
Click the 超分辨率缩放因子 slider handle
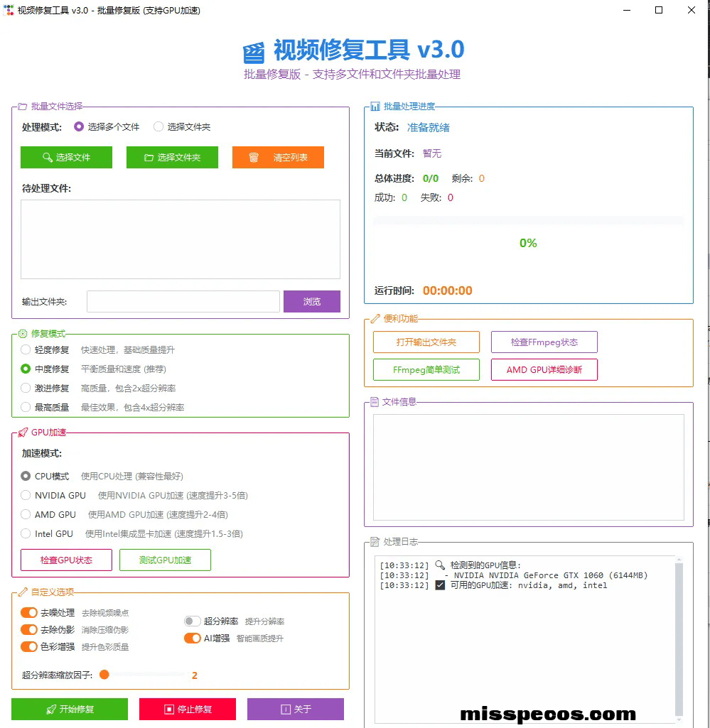104,675
